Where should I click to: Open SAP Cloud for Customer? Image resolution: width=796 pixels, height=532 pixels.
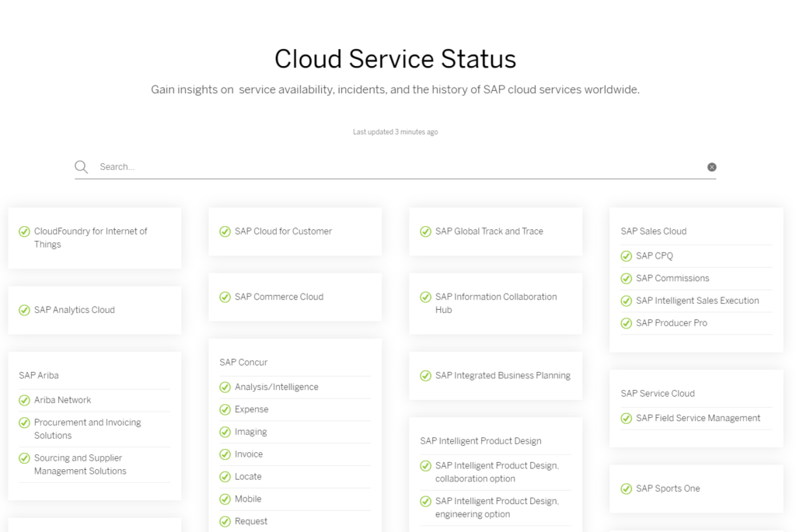pos(283,231)
